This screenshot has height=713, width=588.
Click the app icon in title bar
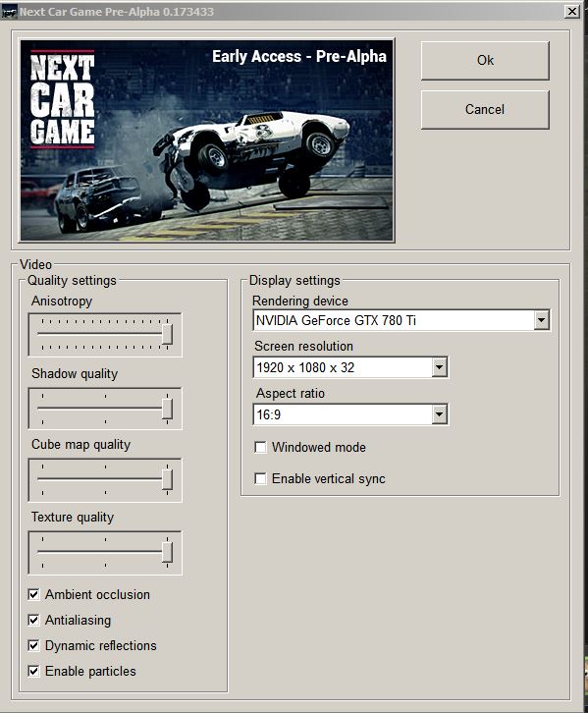point(9,12)
